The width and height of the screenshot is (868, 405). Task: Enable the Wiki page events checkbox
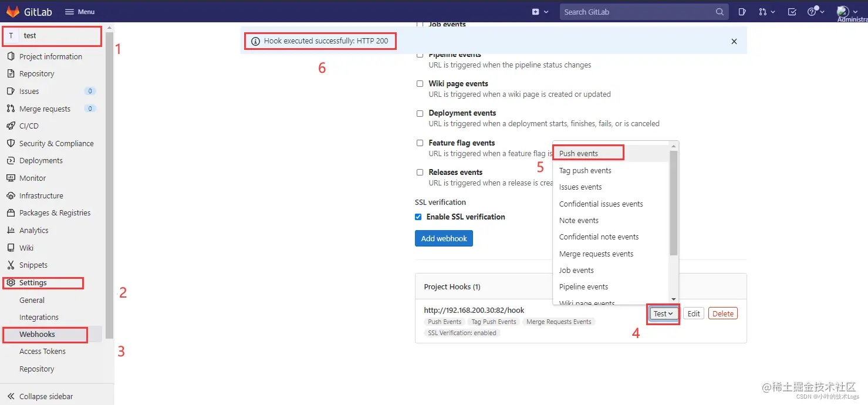coord(420,84)
